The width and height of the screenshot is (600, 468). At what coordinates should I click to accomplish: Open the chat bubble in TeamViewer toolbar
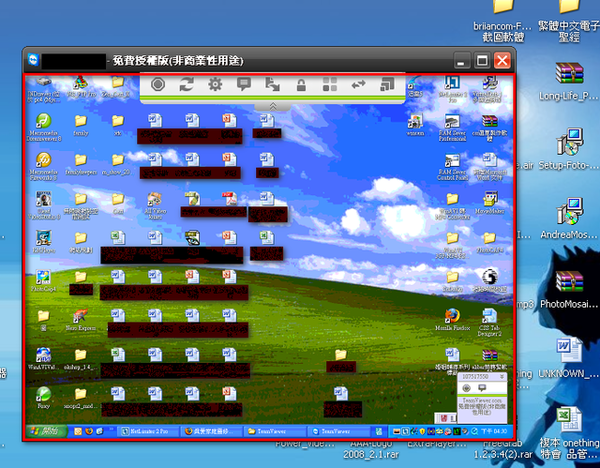click(x=244, y=85)
